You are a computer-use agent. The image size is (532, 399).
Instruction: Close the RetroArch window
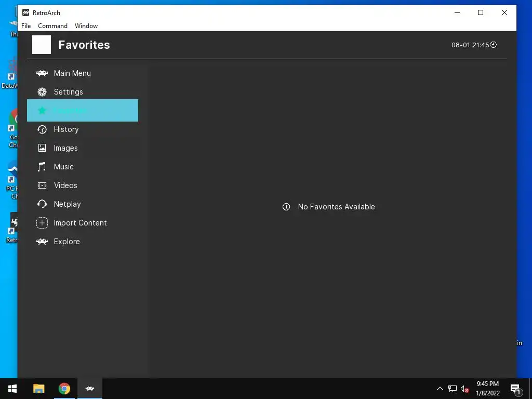click(504, 12)
